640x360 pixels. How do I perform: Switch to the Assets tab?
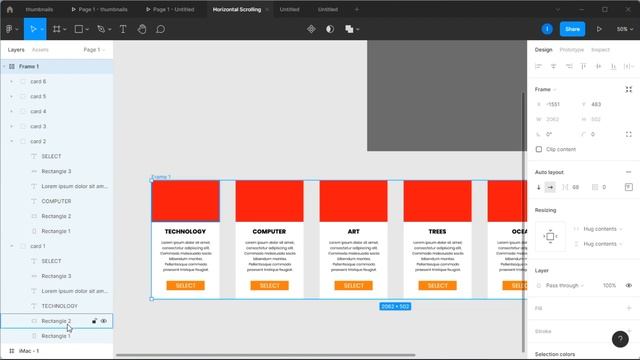click(x=40, y=50)
